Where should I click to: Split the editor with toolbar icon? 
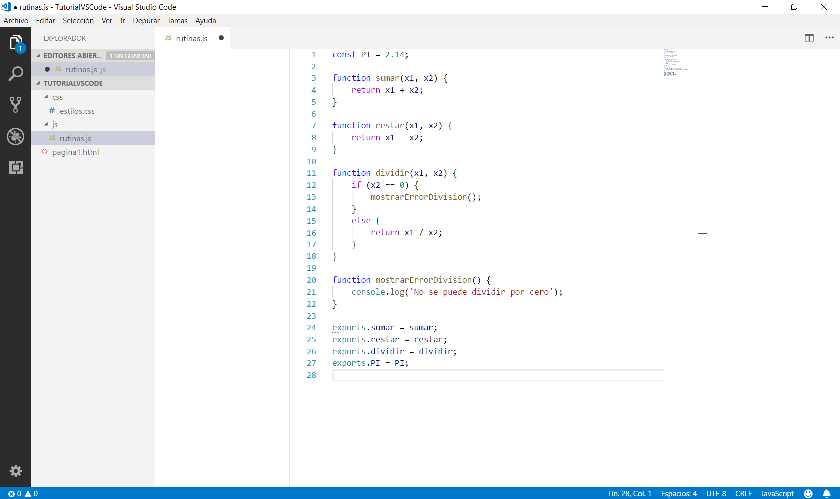click(x=809, y=38)
